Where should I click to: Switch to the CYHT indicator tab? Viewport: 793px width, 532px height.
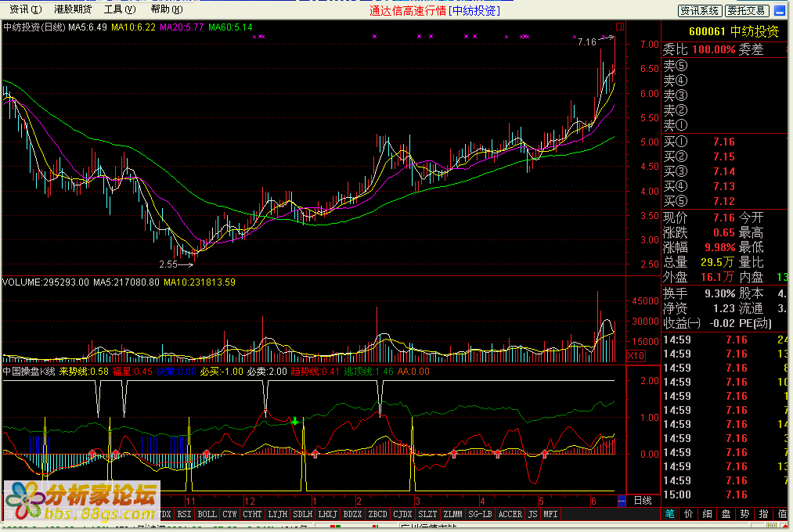252,514
